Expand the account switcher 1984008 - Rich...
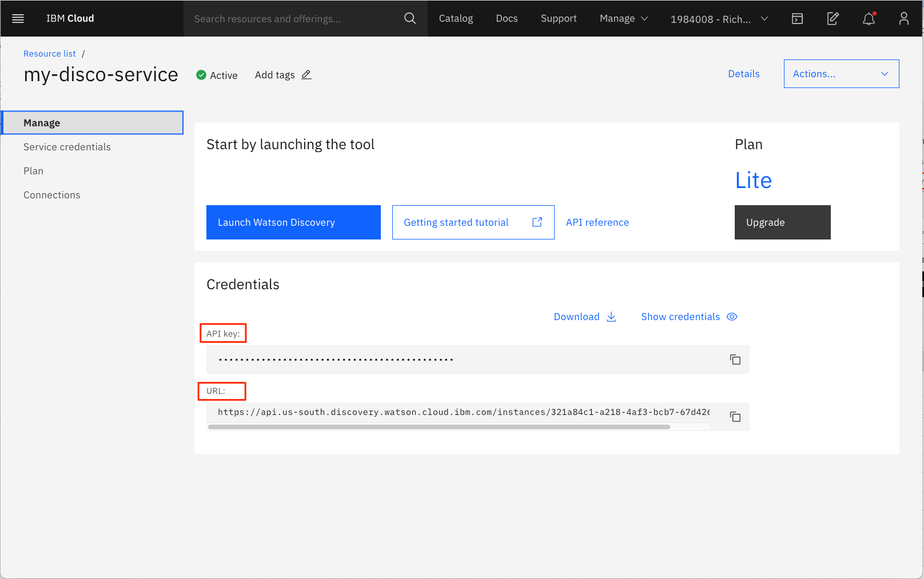 [719, 19]
